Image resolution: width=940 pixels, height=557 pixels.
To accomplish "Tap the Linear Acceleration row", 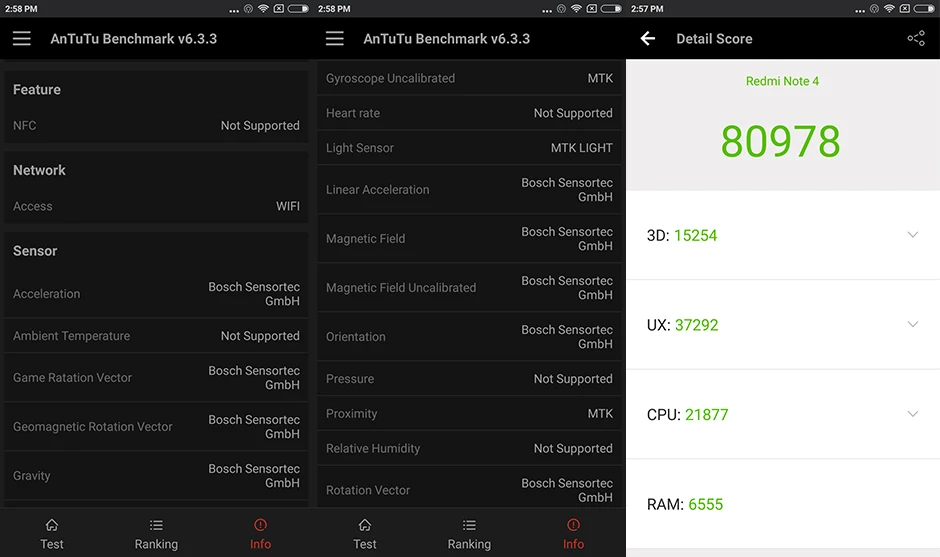I will tap(470, 189).
